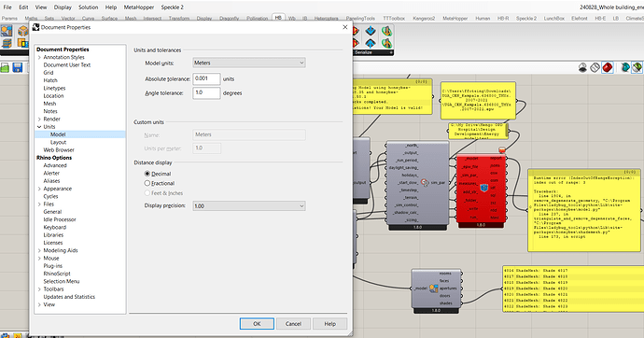Expand the View tree node
Viewport: 644px width, 338px height.
[x=39, y=304]
